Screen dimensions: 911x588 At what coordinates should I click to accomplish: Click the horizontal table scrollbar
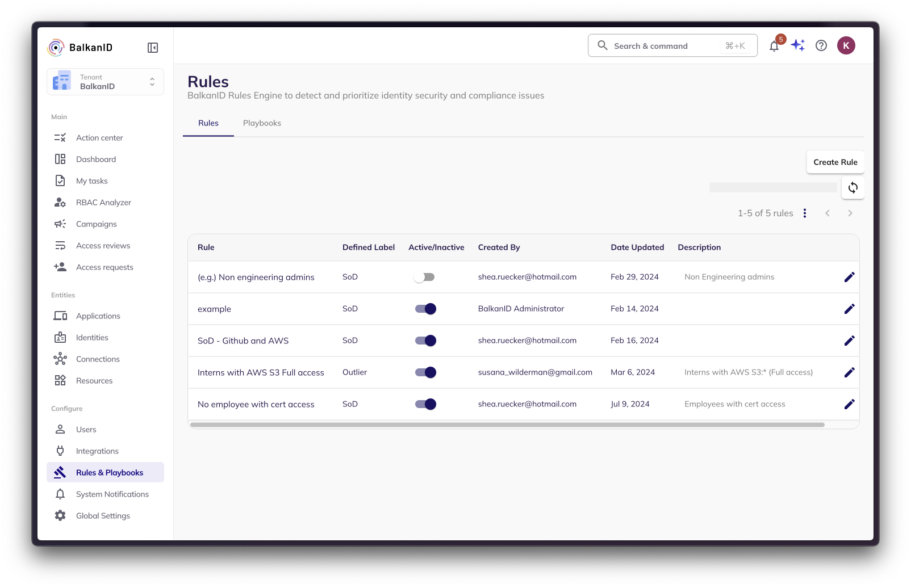coord(507,425)
